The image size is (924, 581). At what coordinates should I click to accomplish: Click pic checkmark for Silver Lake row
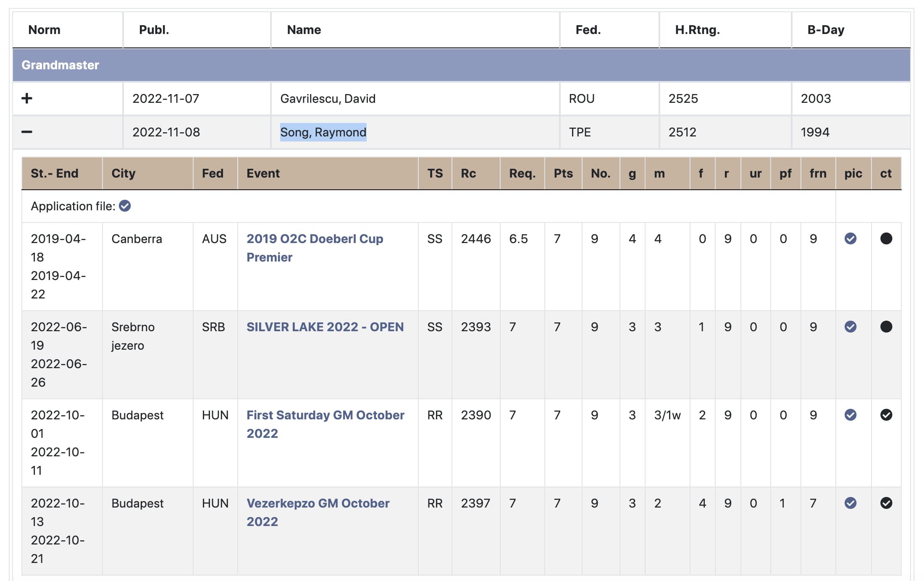point(850,327)
